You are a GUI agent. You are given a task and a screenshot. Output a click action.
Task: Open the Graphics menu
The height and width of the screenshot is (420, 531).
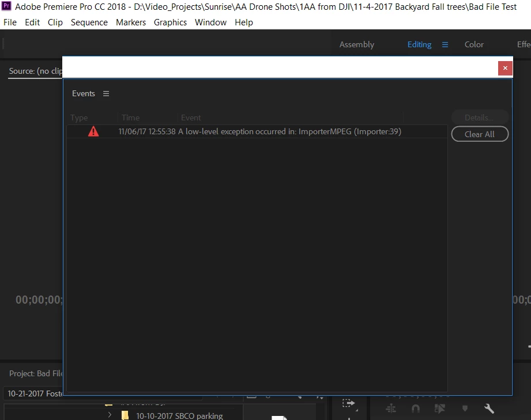click(x=170, y=22)
